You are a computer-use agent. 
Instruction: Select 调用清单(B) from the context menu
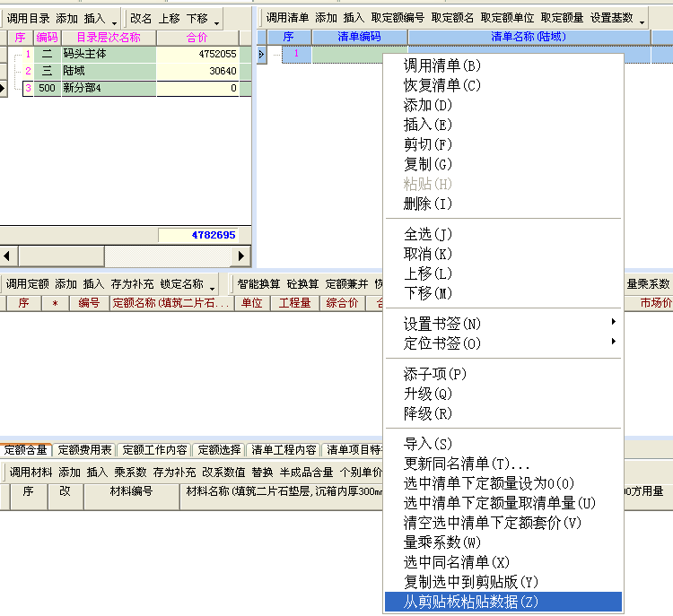[442, 65]
